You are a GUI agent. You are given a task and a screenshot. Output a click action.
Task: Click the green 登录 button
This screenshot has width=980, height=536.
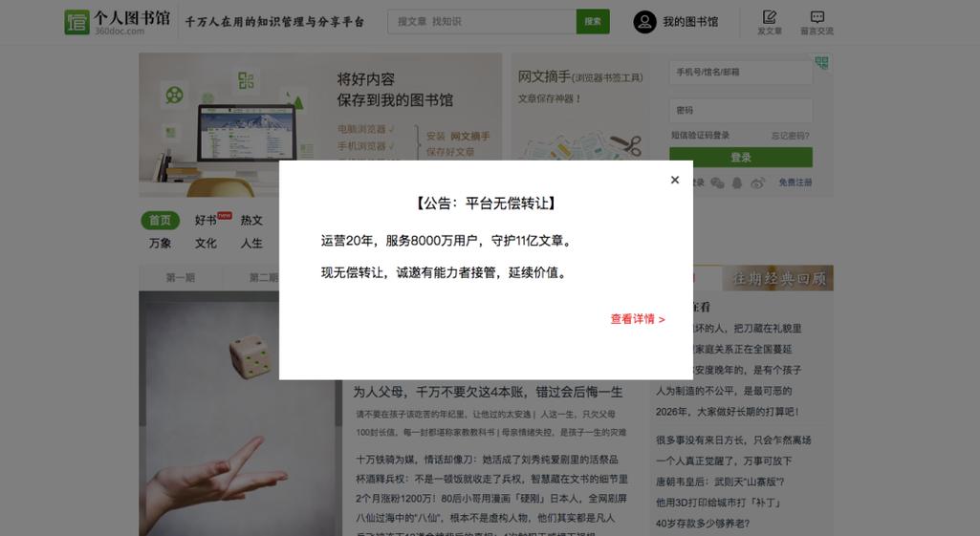point(741,158)
